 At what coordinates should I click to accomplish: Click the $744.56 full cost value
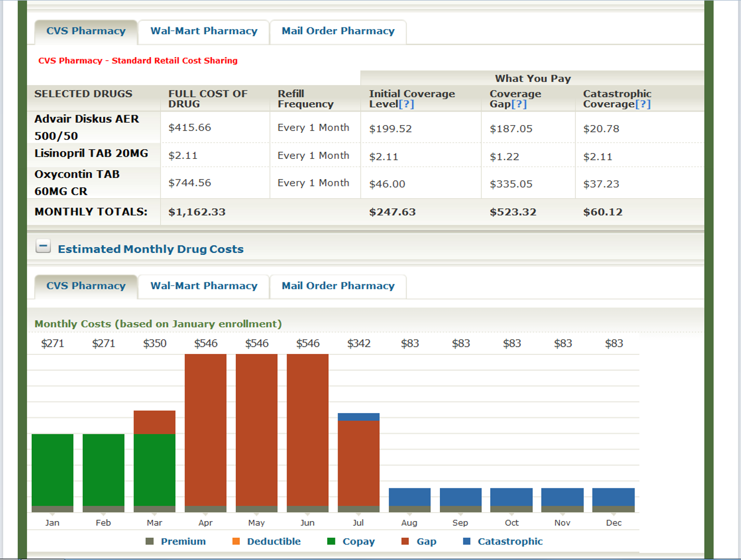tap(190, 183)
